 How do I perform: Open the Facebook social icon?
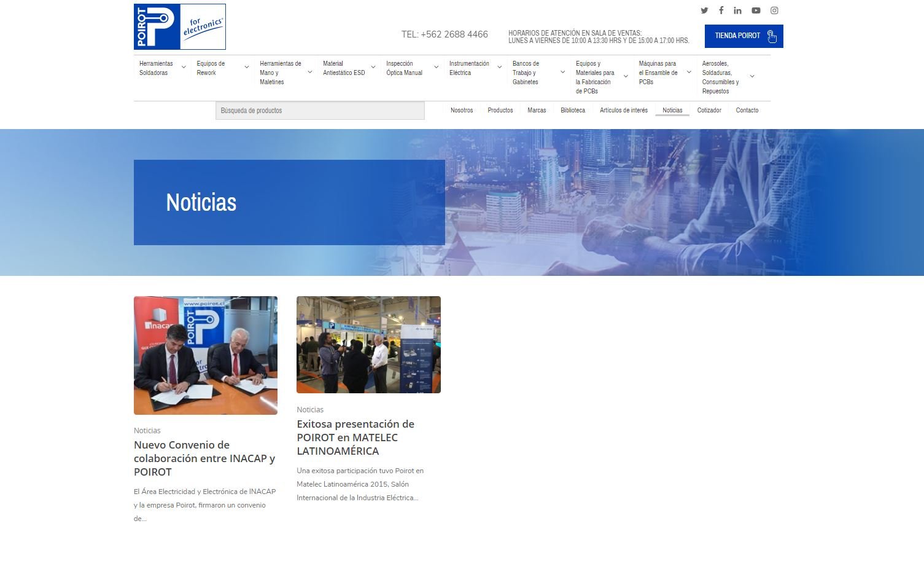coord(721,10)
